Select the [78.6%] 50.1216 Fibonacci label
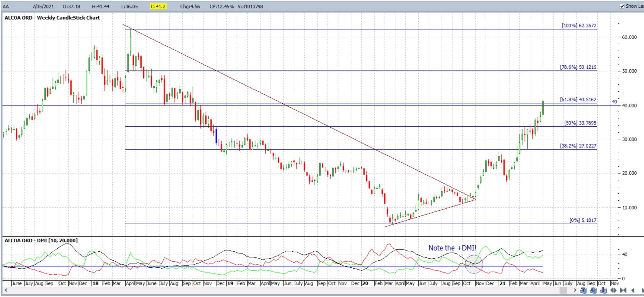 click(578, 67)
